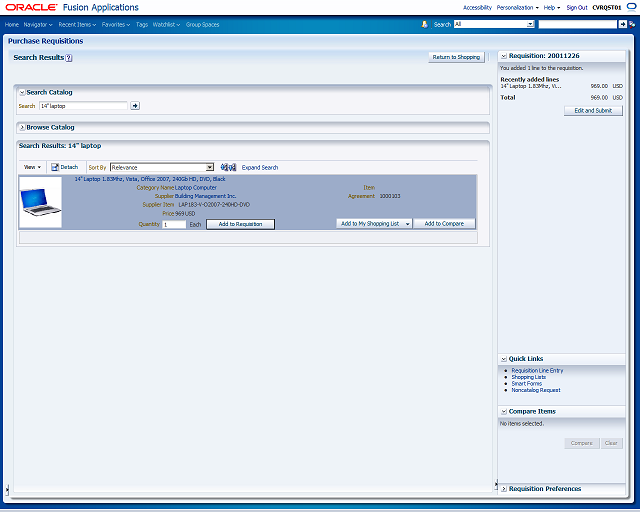This screenshot has width=640, height=512.
Task: Open Group Spaces
Action: tap(202, 24)
